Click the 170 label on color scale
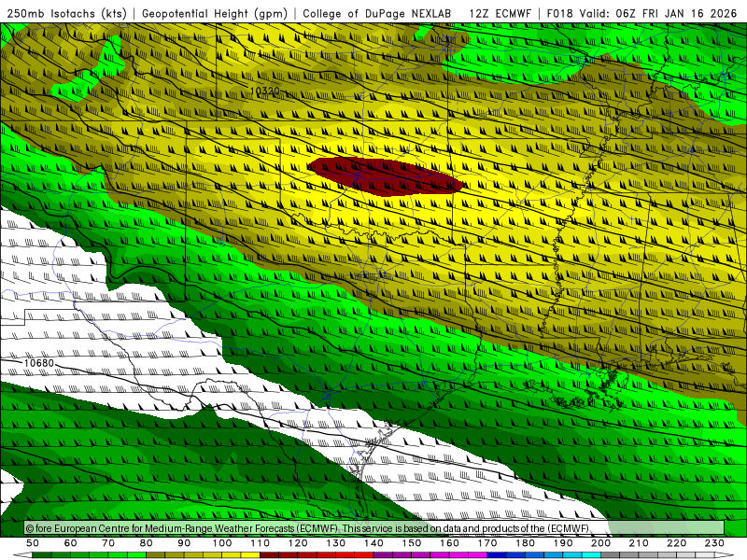747x560 pixels. [486, 543]
